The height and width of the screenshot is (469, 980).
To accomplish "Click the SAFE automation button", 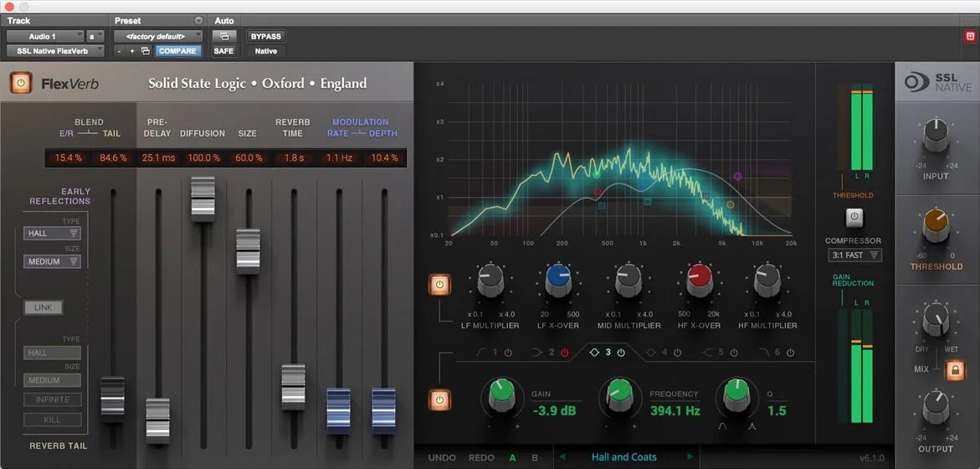I will [x=223, y=50].
